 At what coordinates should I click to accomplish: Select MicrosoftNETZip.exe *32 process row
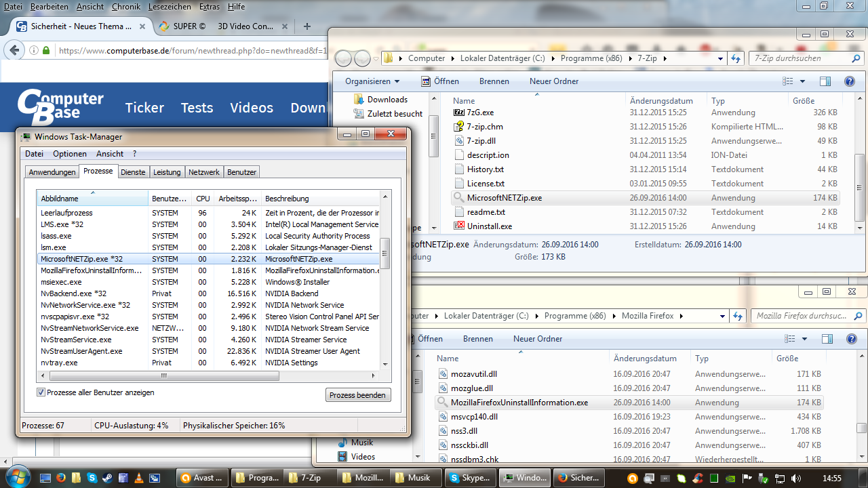coord(209,259)
